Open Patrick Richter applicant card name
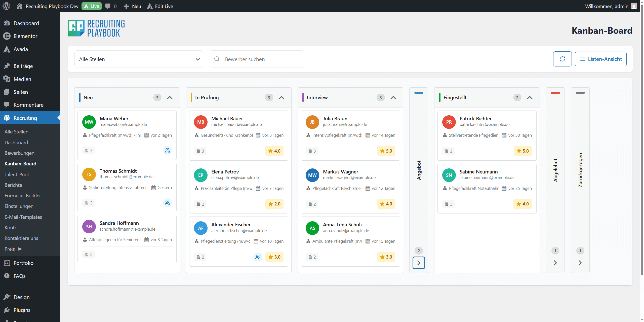The image size is (644, 322). tap(475, 119)
